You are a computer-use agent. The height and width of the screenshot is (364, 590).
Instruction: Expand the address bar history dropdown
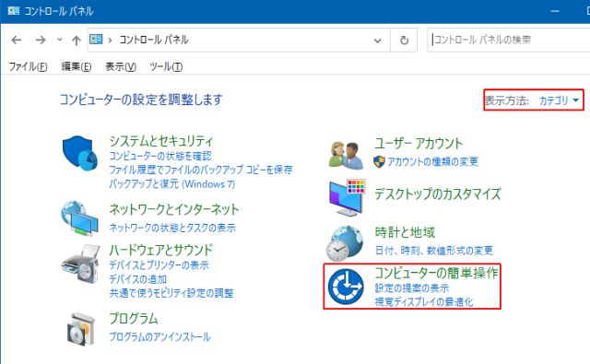(377, 41)
